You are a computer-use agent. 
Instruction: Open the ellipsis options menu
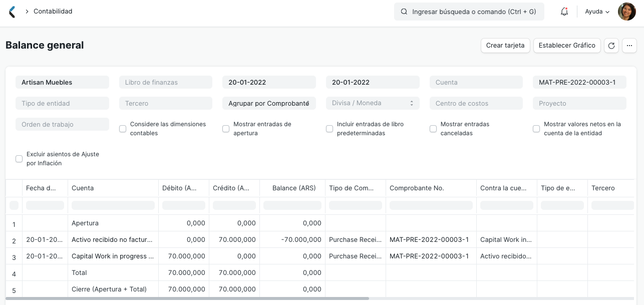tap(629, 46)
